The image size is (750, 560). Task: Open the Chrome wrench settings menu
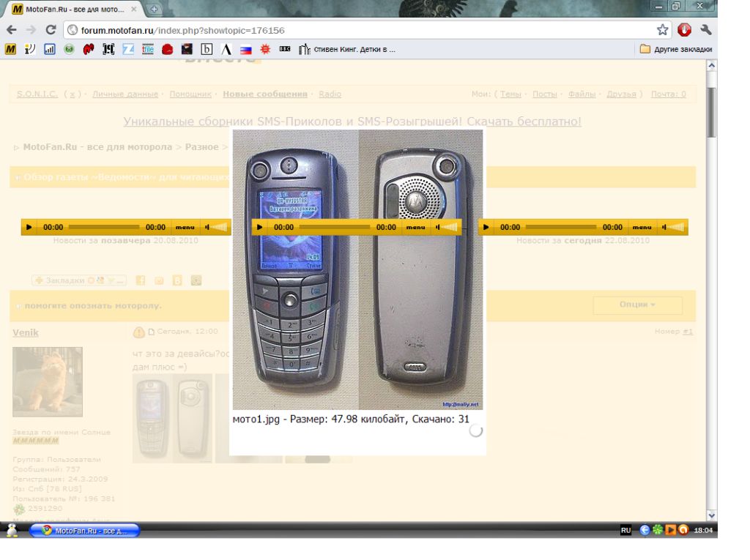[x=706, y=30]
